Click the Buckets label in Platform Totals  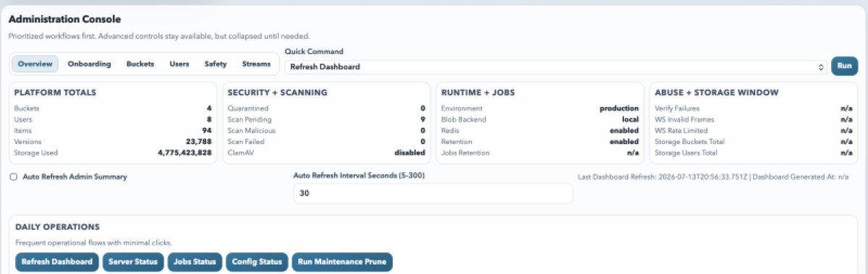point(27,108)
